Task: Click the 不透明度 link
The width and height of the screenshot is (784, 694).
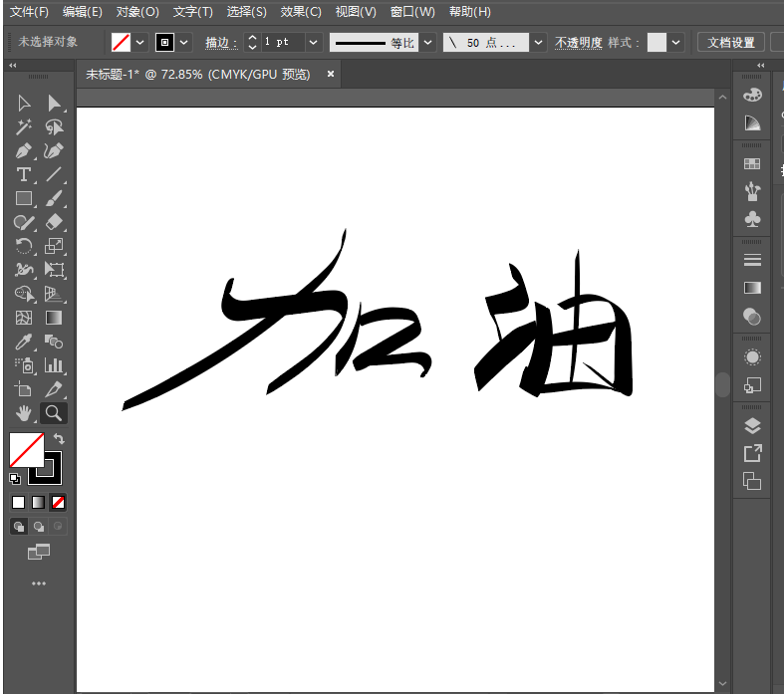Action: tap(578, 43)
